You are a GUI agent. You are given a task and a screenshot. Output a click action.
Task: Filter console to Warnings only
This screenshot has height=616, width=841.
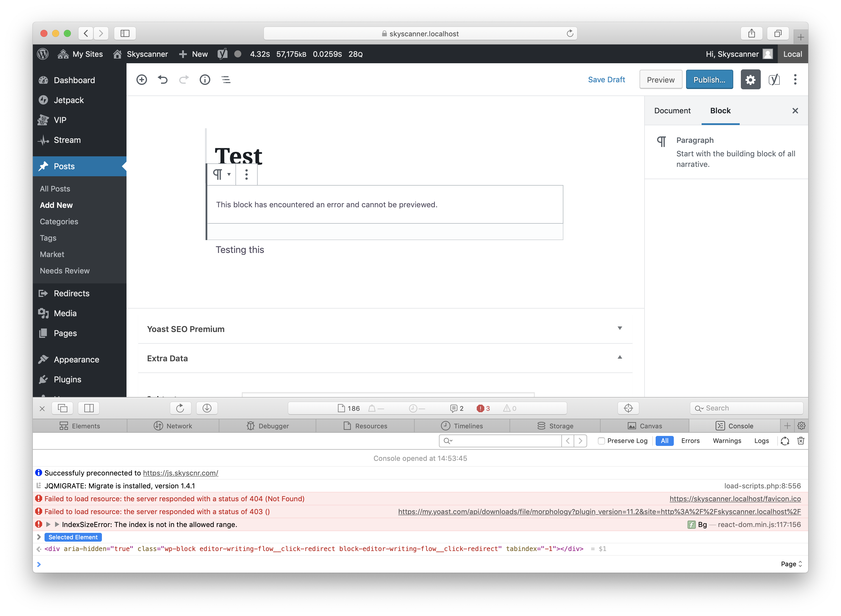[x=727, y=441]
